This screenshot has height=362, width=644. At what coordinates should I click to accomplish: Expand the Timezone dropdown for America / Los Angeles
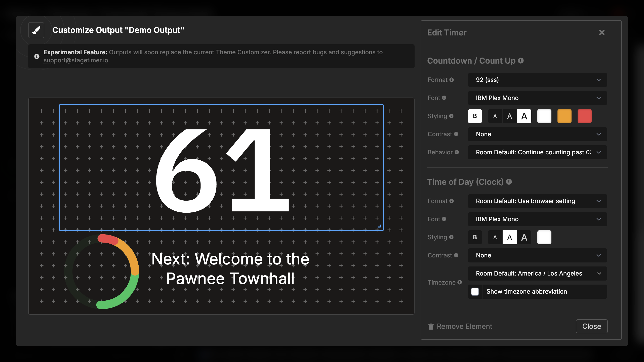tap(537, 273)
